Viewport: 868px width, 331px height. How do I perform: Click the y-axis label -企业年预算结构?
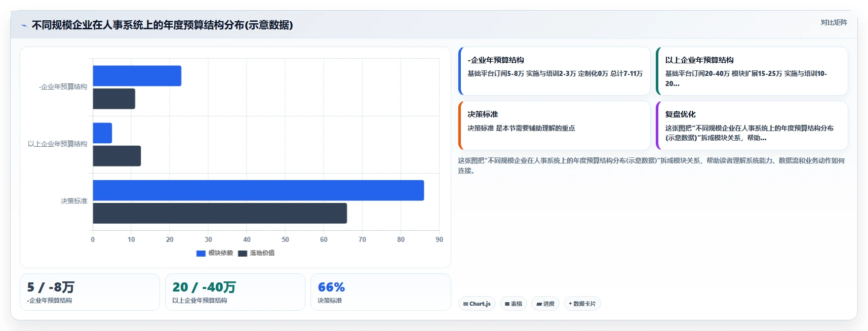(63, 87)
